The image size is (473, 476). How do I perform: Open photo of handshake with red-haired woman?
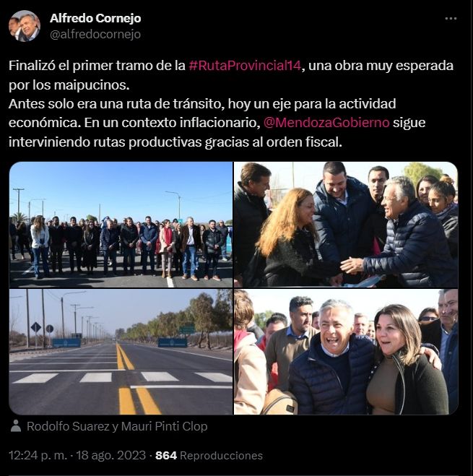click(346, 225)
